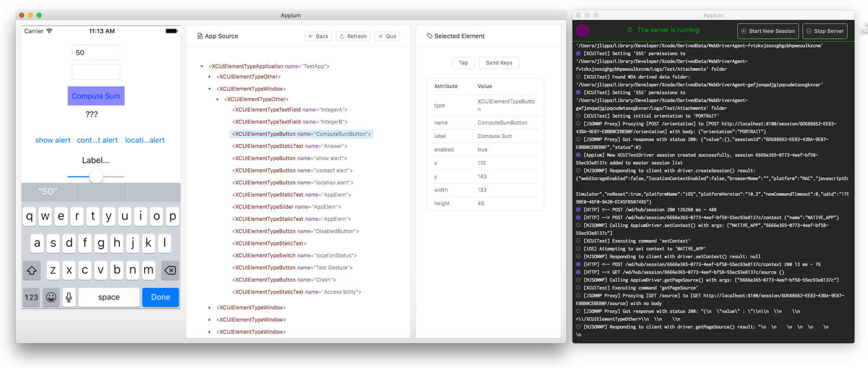The width and height of the screenshot is (868, 368).
Task: Click the slider thumb in the simulator
Action: tap(96, 176)
